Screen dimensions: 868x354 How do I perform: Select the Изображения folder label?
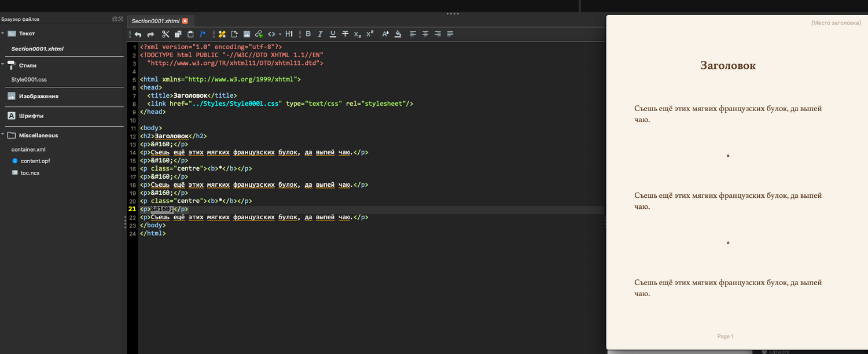tap(39, 96)
